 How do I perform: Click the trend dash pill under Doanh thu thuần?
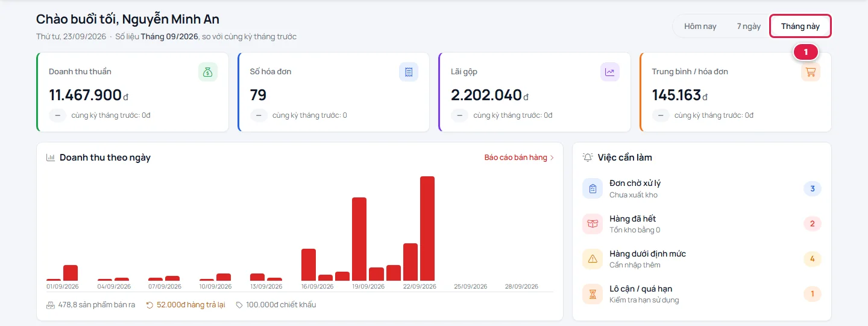point(57,115)
